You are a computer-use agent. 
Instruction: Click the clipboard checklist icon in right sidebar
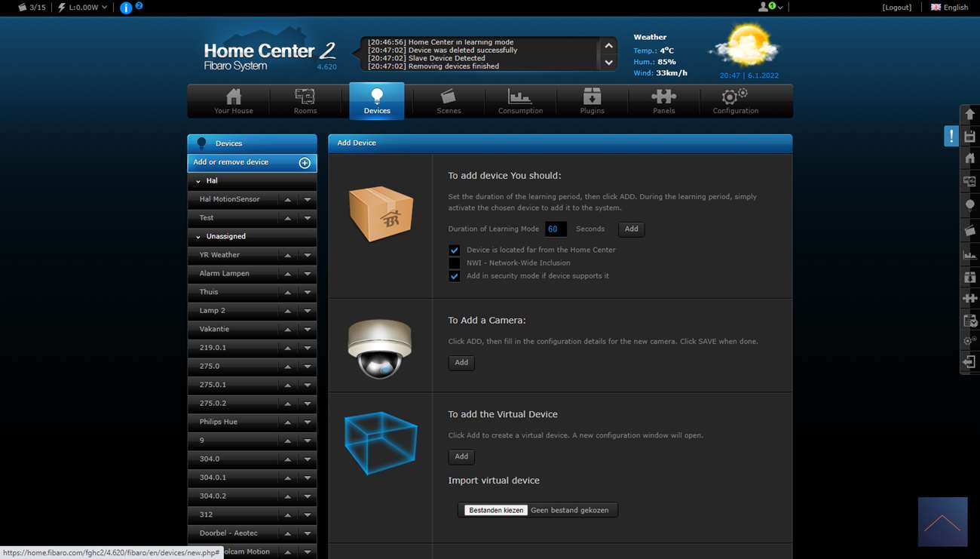[x=970, y=321]
